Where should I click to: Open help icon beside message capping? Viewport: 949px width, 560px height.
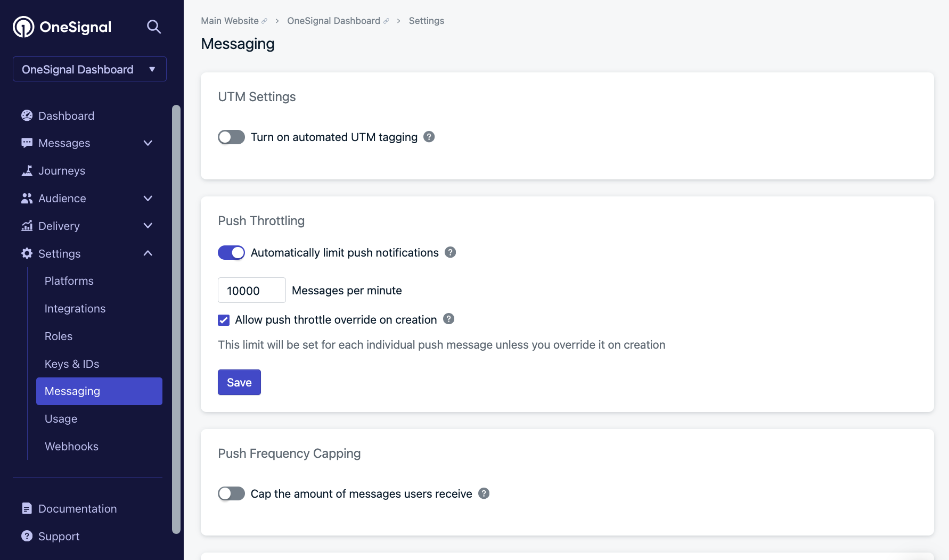(x=484, y=493)
